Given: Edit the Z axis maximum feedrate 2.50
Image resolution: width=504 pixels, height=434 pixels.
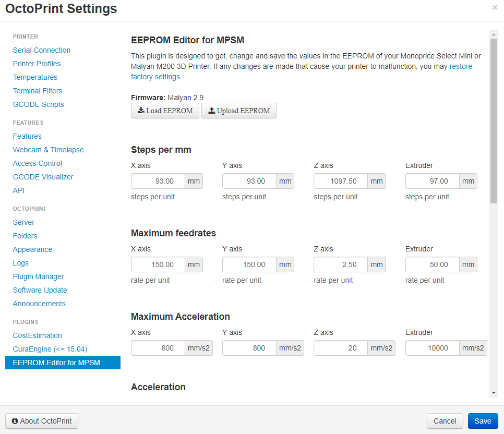Looking at the screenshot, I should point(341,264).
